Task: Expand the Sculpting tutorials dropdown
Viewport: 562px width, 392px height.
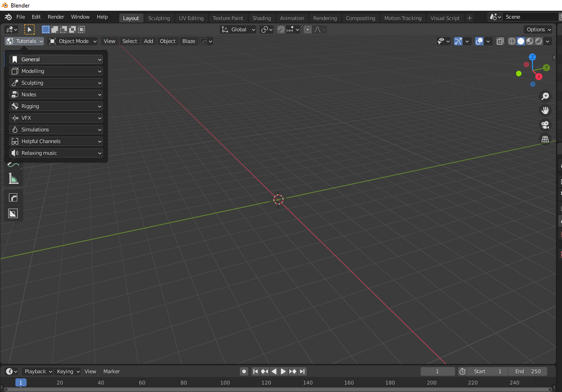Action: [56, 83]
